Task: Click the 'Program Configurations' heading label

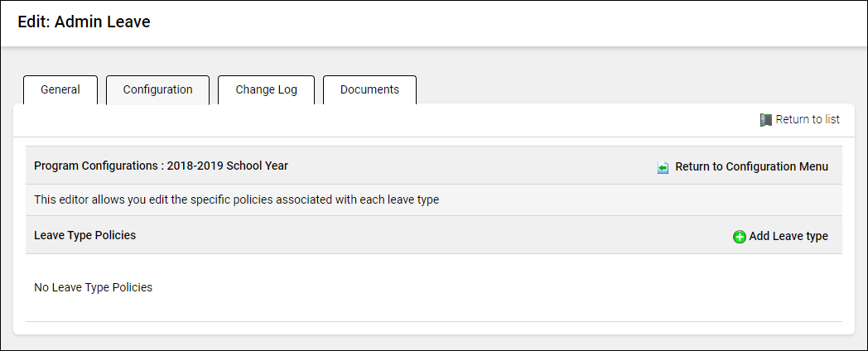Action: coord(96,166)
